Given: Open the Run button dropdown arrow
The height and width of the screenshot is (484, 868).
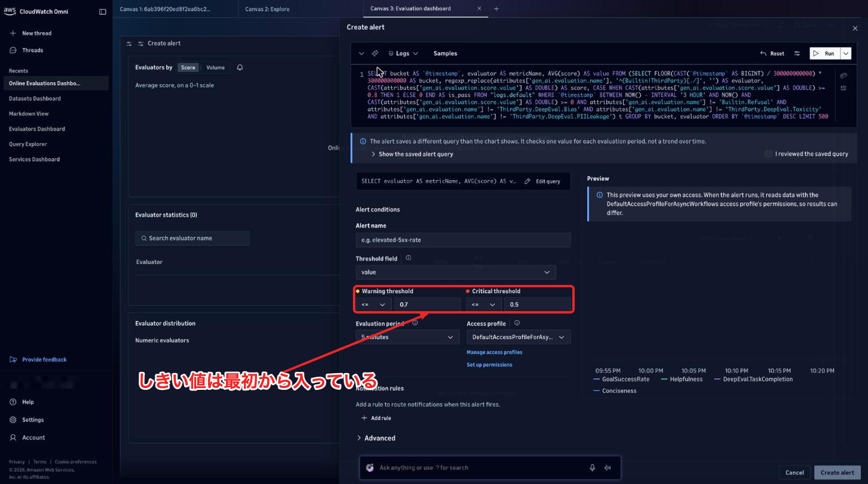Looking at the screenshot, I should coord(846,54).
